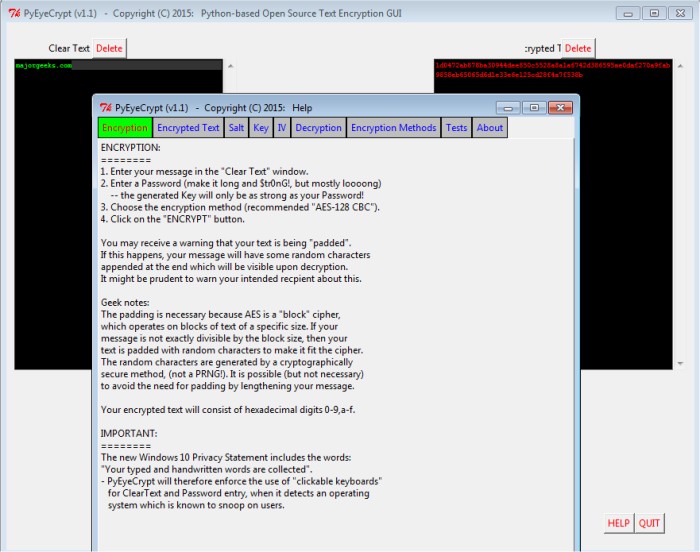Select the Tests tab
Viewport: 700px width, 552px height.
pyautogui.click(x=456, y=128)
